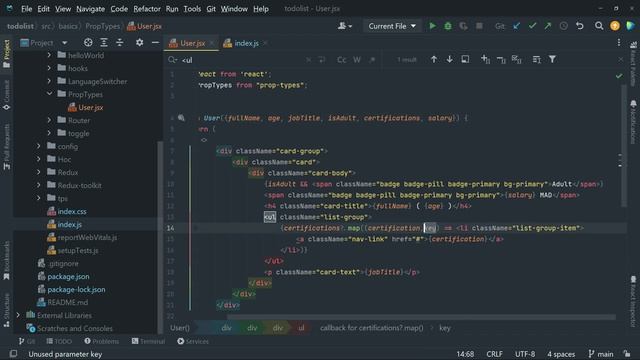Toggle whole Words W in search bar
This screenshot has width=640, height=360.
point(357,60)
